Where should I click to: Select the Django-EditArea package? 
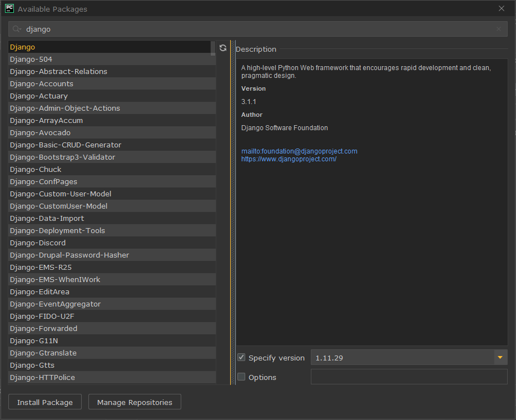point(112,291)
